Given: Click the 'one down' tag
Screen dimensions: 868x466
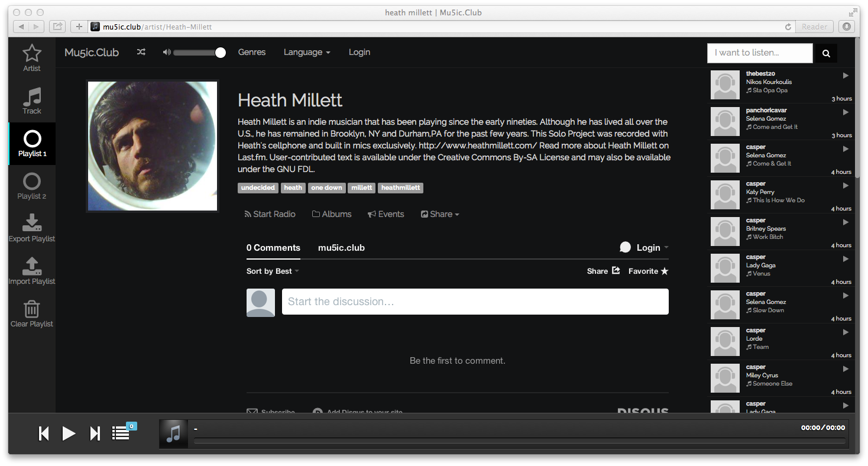Looking at the screenshot, I should [327, 188].
